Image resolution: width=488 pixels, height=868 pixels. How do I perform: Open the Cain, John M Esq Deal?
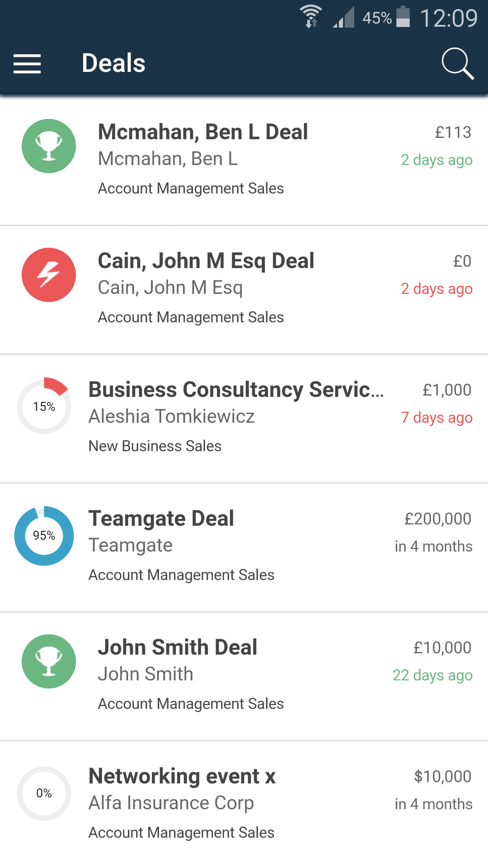point(244,290)
